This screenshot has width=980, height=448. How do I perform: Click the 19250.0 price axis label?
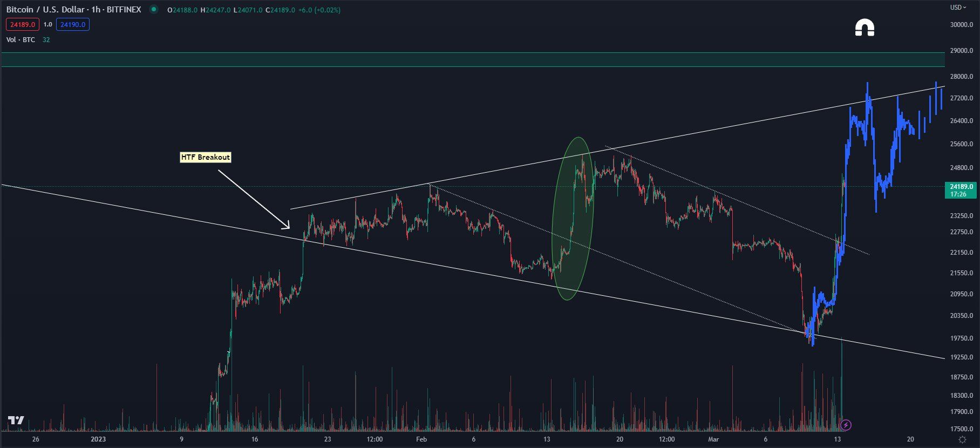click(x=962, y=357)
